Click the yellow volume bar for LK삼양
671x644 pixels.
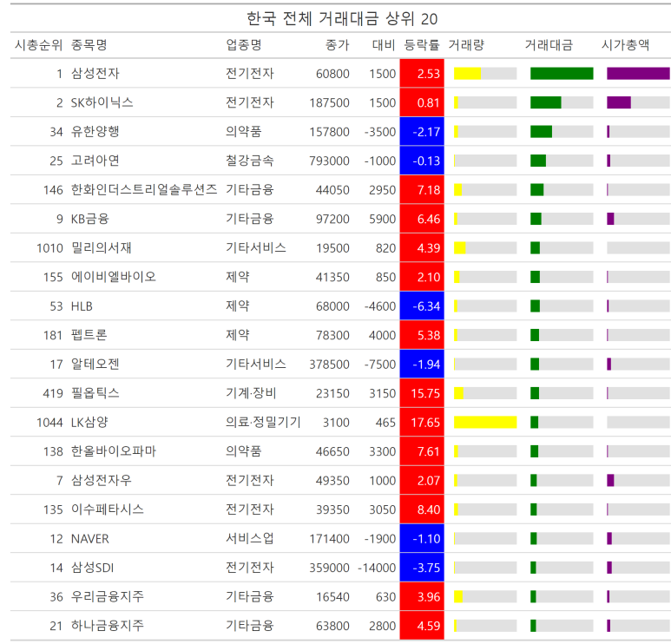485,423
